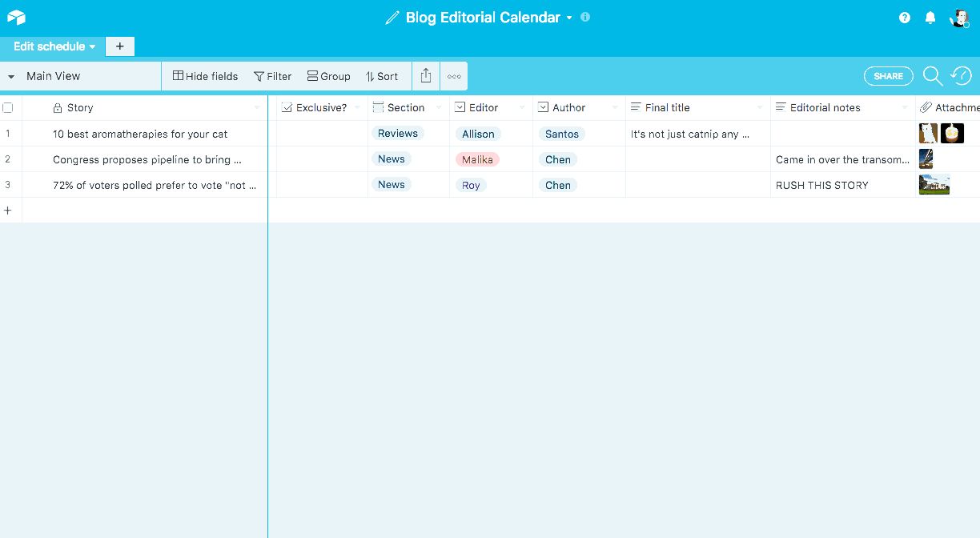Open the more options ellipsis menu
The width and height of the screenshot is (980, 538).
coord(454,77)
